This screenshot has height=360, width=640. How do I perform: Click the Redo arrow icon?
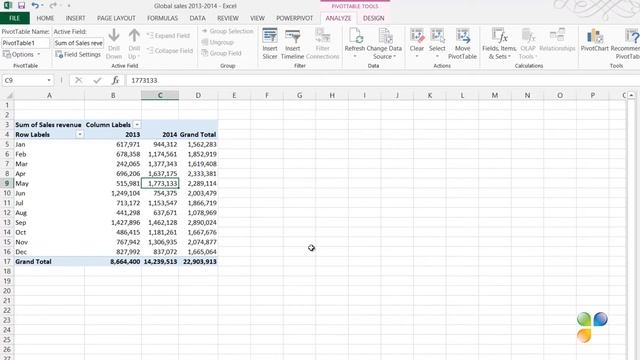coord(53,6)
